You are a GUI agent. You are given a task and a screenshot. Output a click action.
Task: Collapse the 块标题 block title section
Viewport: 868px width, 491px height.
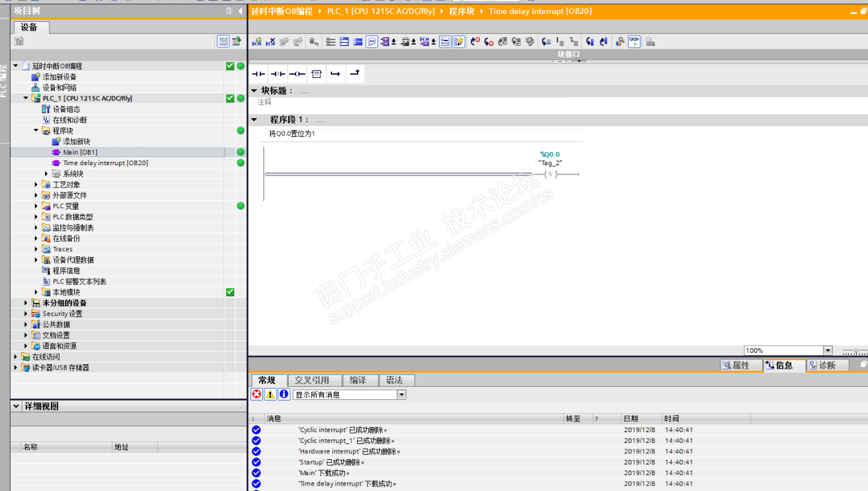point(255,91)
